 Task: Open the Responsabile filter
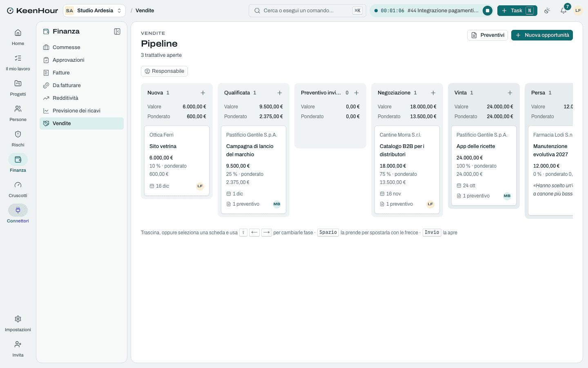pos(164,71)
